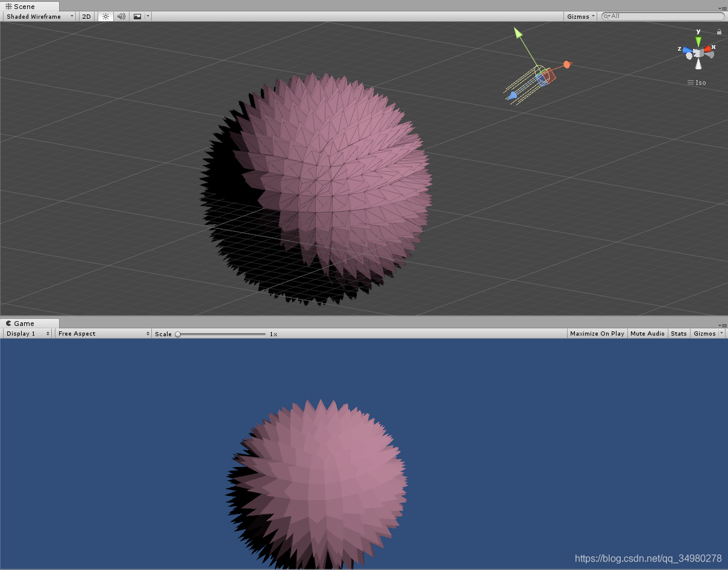The width and height of the screenshot is (728, 570).
Task: Select the camera gizmo in Scene view
Action: click(545, 77)
